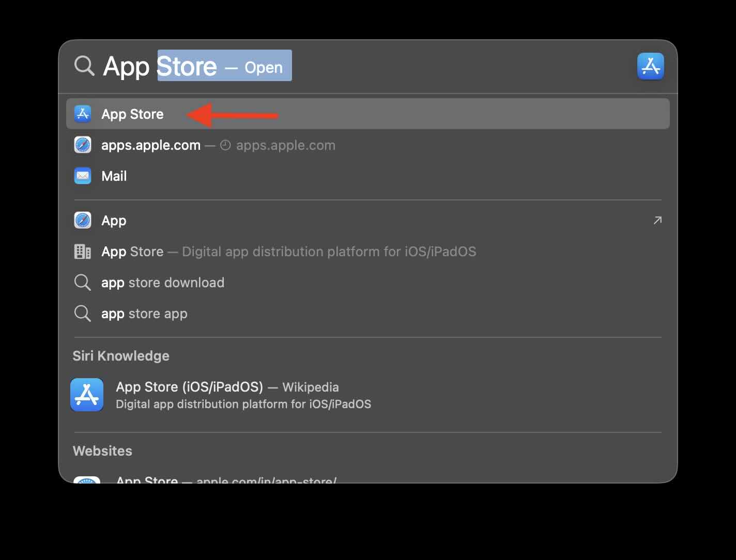
Task: Click the App Store icon under Siri Knowledge
Action: coord(87,395)
